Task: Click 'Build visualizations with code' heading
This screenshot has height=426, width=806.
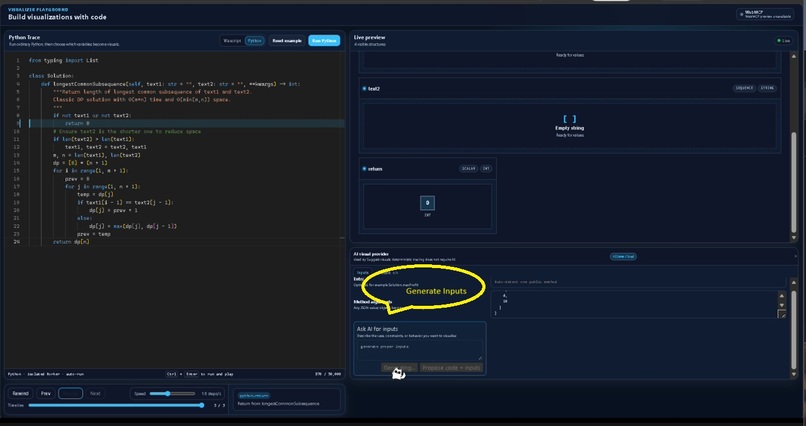Action: point(57,17)
